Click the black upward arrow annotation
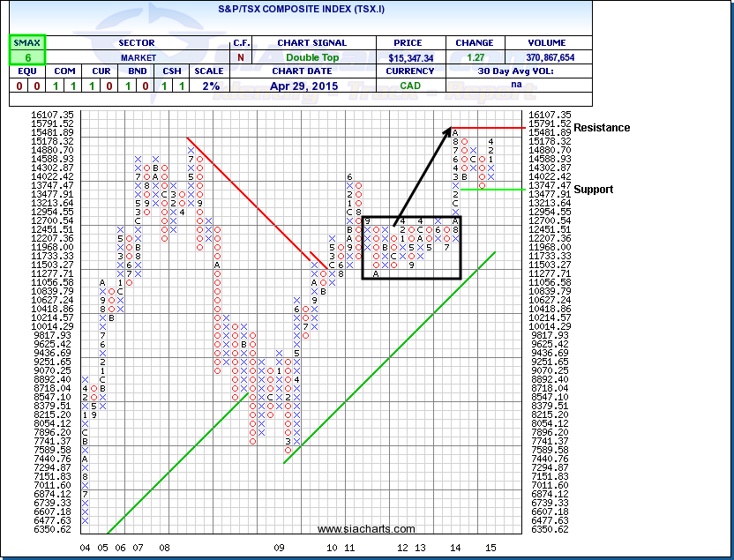The height and width of the screenshot is (560, 734). pos(422,173)
